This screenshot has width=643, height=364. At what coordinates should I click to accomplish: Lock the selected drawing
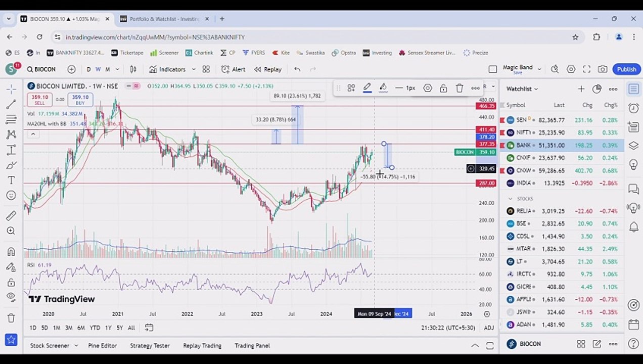(x=443, y=88)
